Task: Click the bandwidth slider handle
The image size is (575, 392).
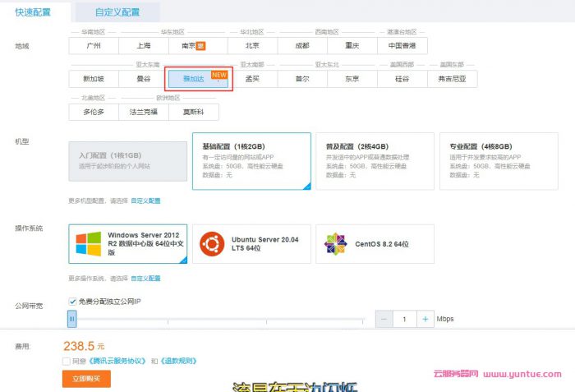Action: [x=72, y=318]
